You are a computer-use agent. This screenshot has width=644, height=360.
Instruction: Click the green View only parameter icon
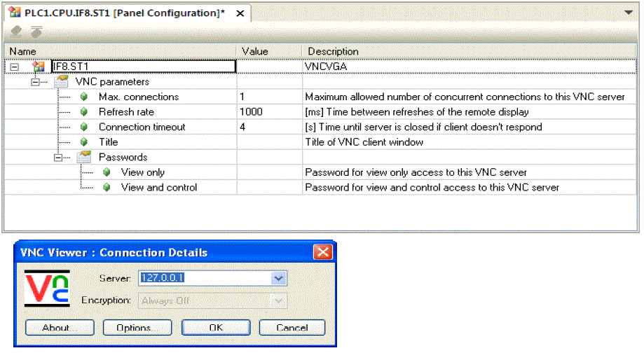(x=107, y=172)
